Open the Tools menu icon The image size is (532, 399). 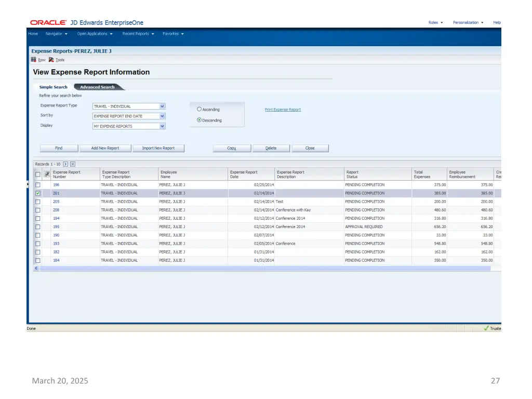tap(51, 60)
